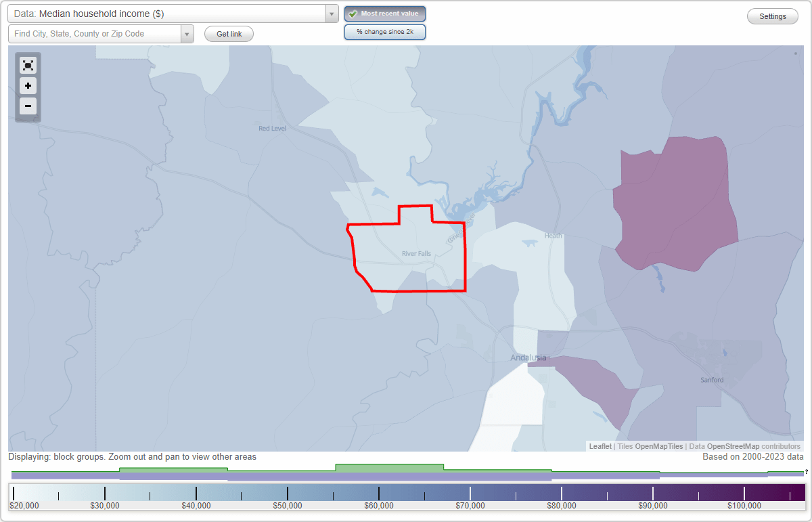Click the Data selector's gray arrow

(331, 13)
